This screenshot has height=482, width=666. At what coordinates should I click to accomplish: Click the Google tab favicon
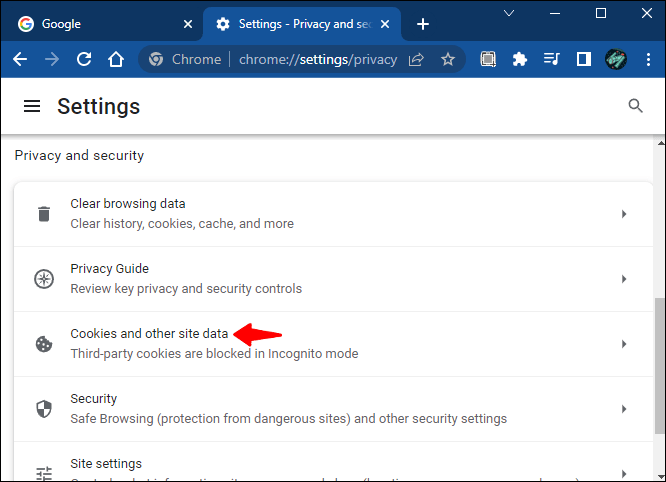26,24
